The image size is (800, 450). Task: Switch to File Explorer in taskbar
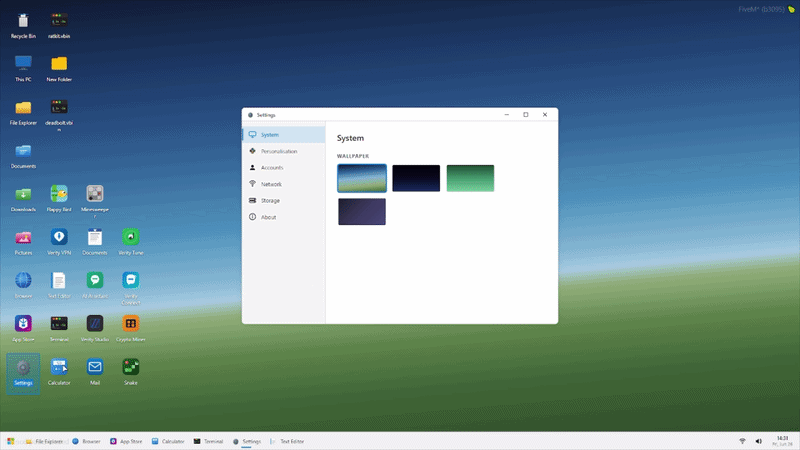pos(45,441)
